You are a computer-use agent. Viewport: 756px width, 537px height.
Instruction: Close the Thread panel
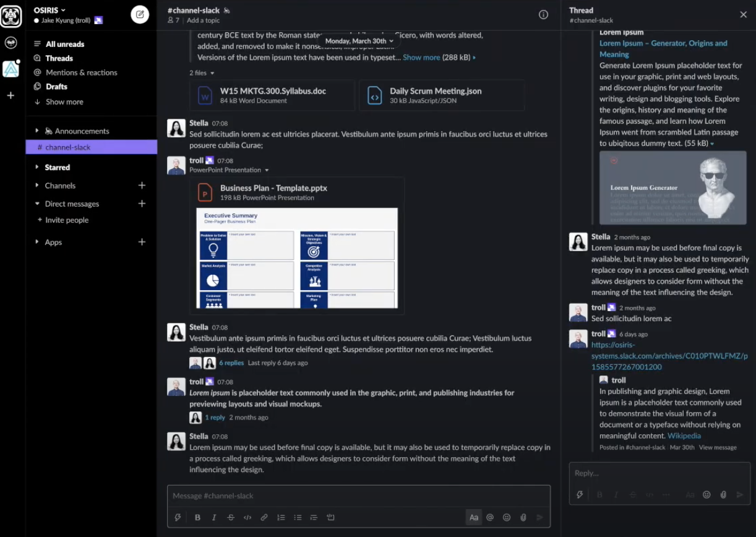point(743,15)
